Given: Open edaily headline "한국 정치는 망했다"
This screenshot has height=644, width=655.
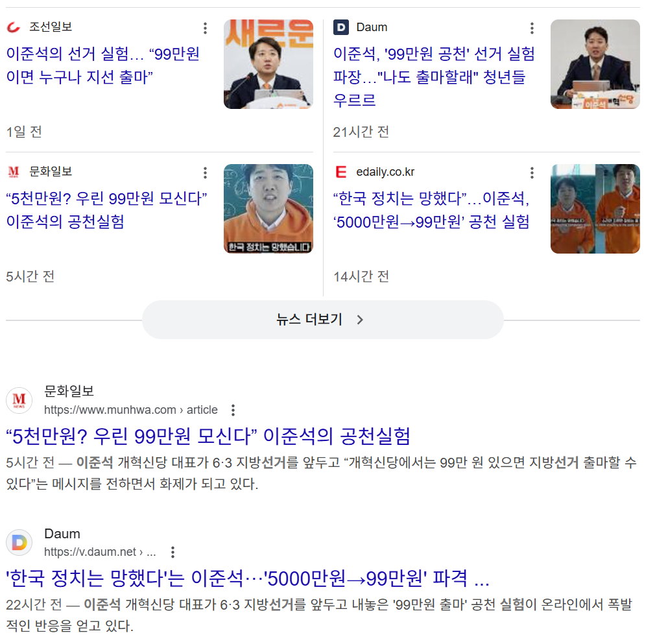Looking at the screenshot, I should tap(431, 209).
